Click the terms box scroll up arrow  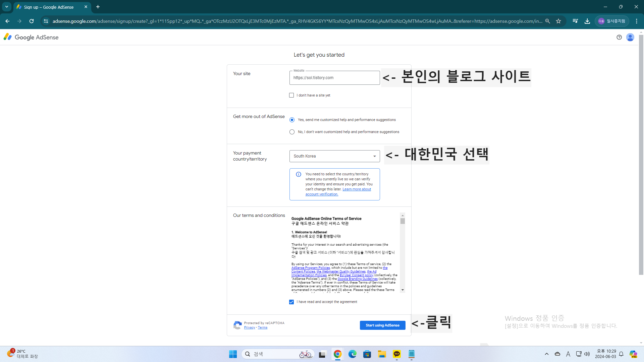[402, 216]
